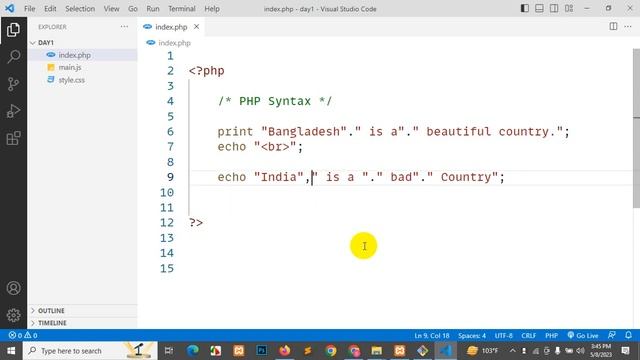The image size is (640, 360).
Task: Open the Run and Debug view
Action: (x=13, y=111)
